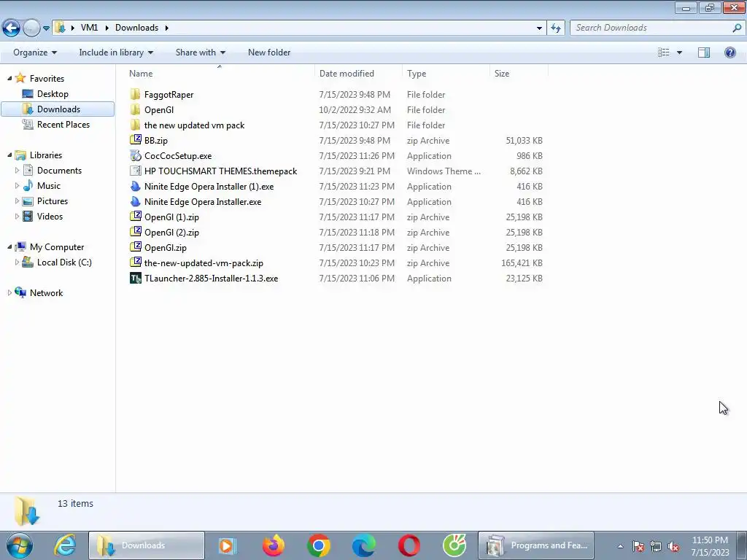Launch Google Chrome from taskbar

pyautogui.click(x=319, y=545)
